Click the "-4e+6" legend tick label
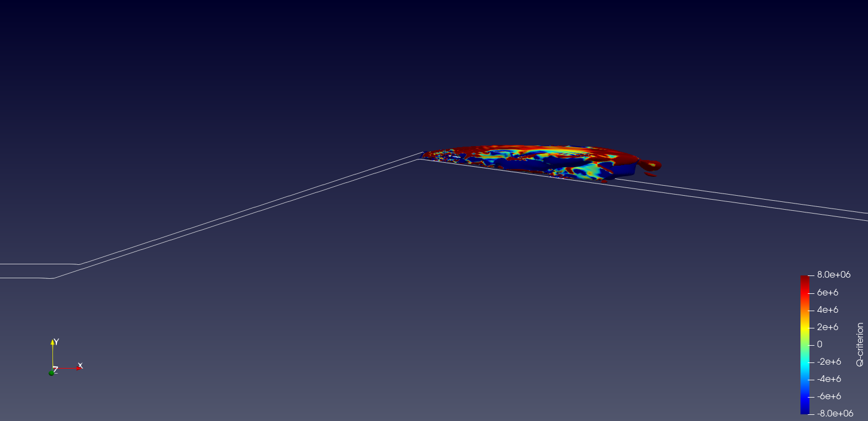The image size is (868, 421). (x=829, y=379)
